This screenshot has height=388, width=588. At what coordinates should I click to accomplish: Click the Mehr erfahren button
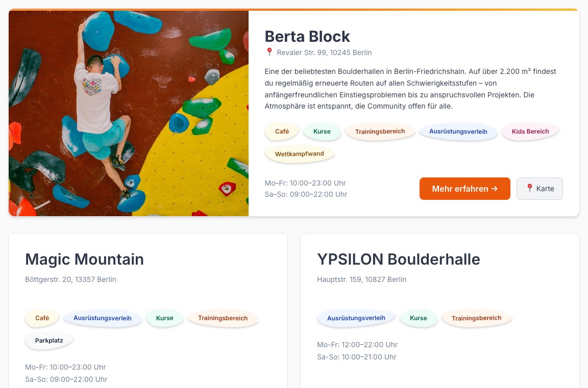pyautogui.click(x=464, y=189)
